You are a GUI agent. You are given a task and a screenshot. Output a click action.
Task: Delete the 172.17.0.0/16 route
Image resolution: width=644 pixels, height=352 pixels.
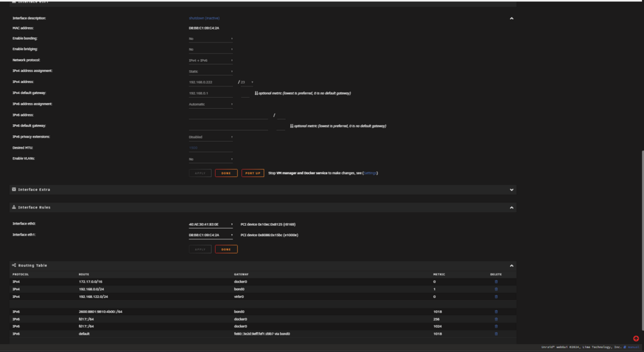[x=496, y=282]
